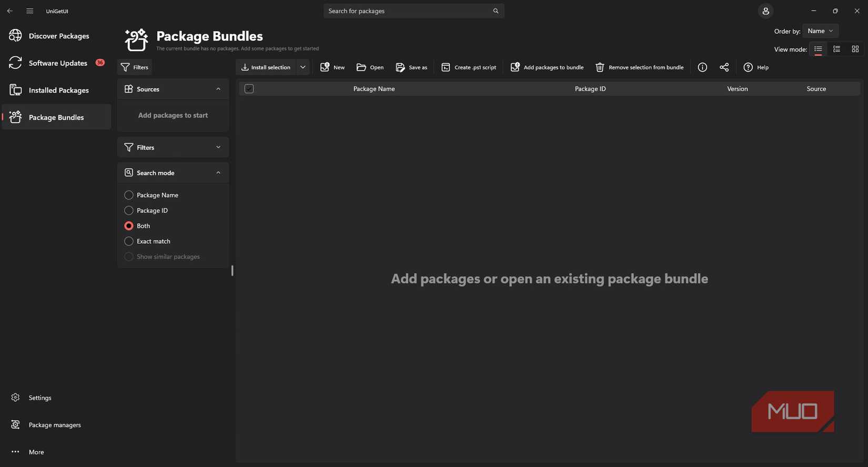Image resolution: width=868 pixels, height=467 pixels.
Task: Open the user account icon
Action: pos(765,11)
